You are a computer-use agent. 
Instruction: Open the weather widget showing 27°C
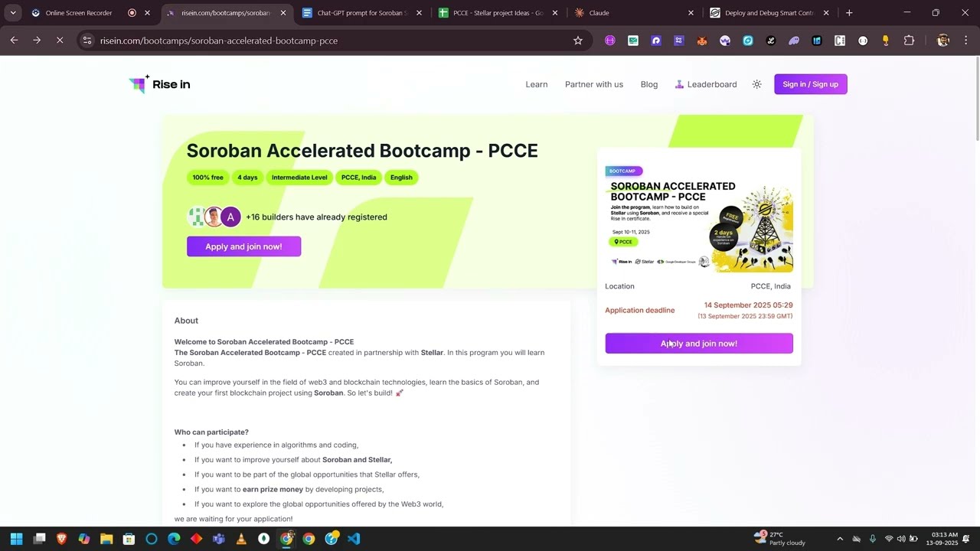point(779,539)
